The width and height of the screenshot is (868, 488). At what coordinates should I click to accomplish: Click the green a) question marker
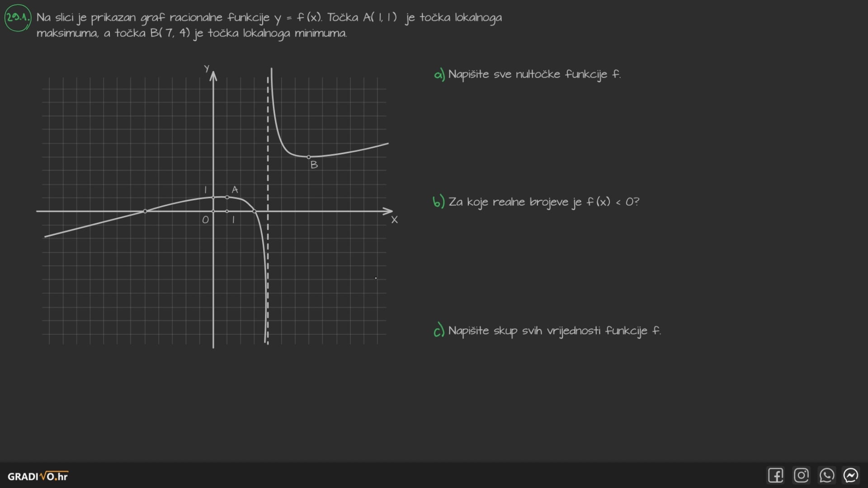439,74
